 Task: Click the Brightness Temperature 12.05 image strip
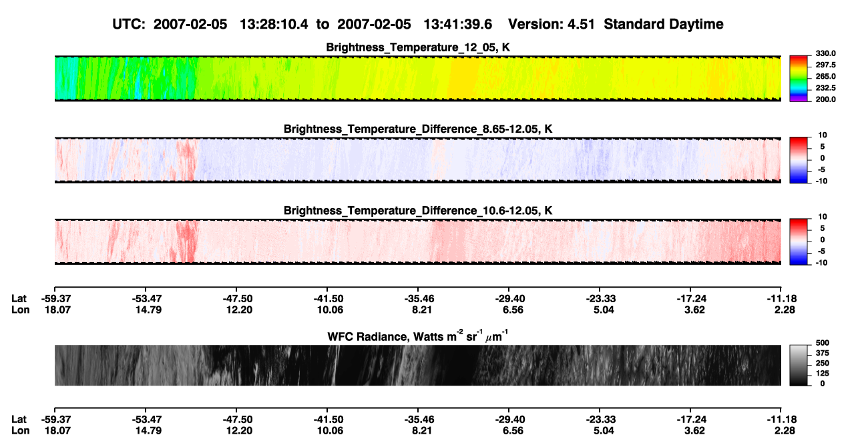(418, 78)
